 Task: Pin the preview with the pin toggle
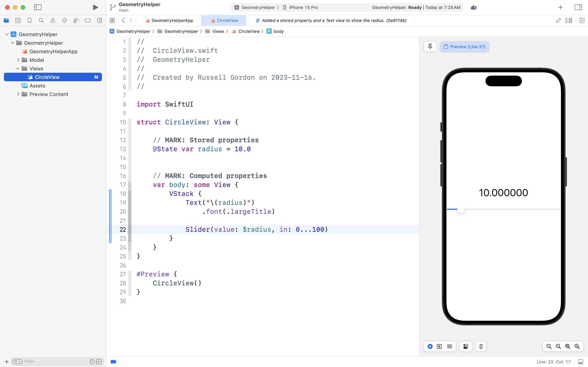[x=430, y=47]
